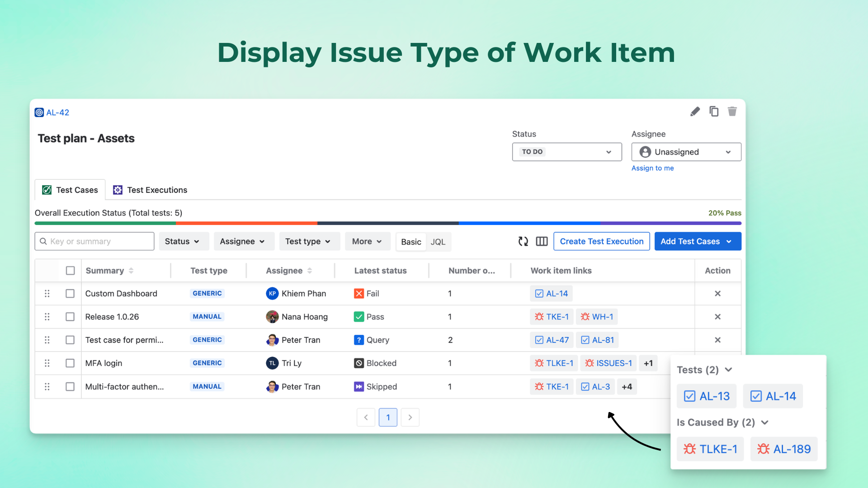Viewport: 868px width, 488px height.
Task: Click the next page arrow in pagination
Action: 410,417
